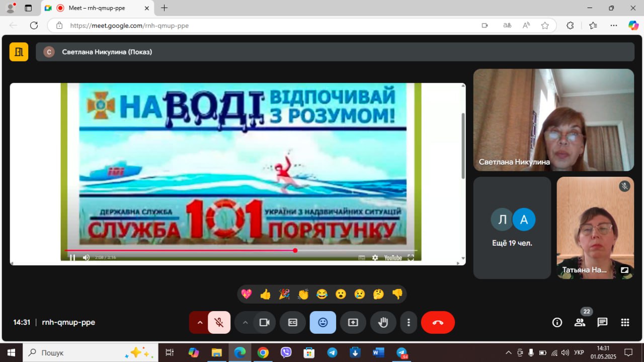Screen dimensions: 644x362
Task: Send thinking face reaction
Action: click(378, 294)
